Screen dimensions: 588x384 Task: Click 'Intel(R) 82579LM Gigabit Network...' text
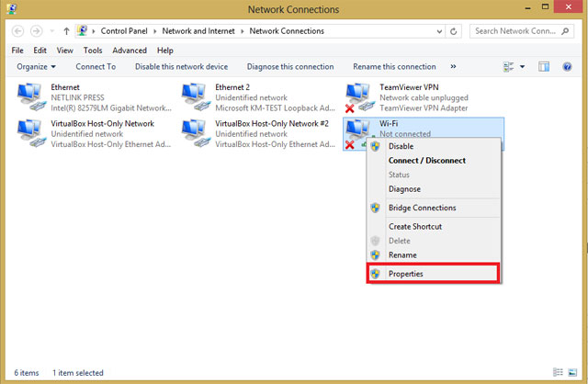111,108
